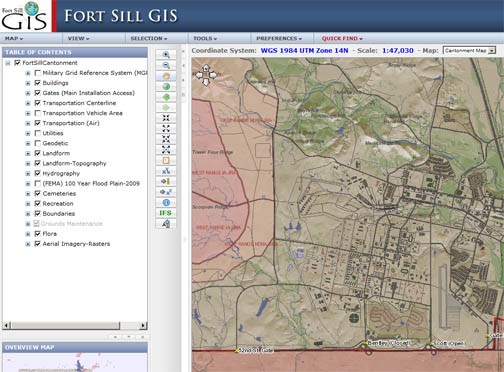Click the arrow-with-ruler toolbar icon
The image size is (504, 372).
[x=166, y=181]
